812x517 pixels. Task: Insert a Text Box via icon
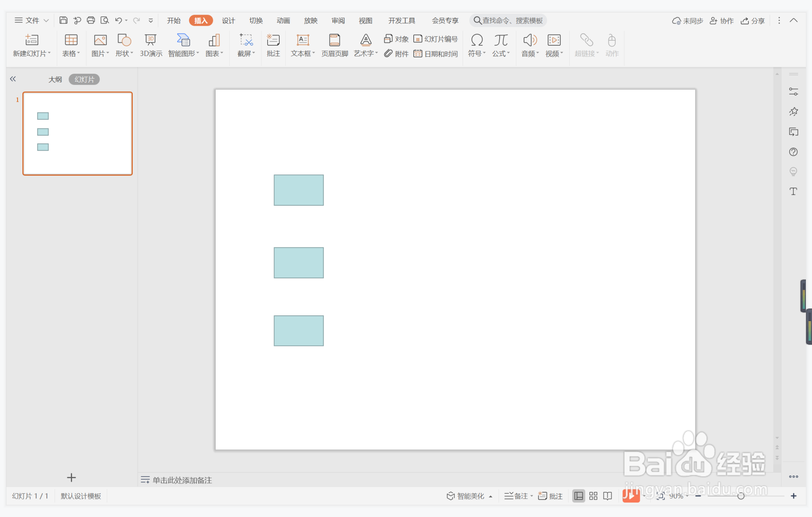[303, 40]
